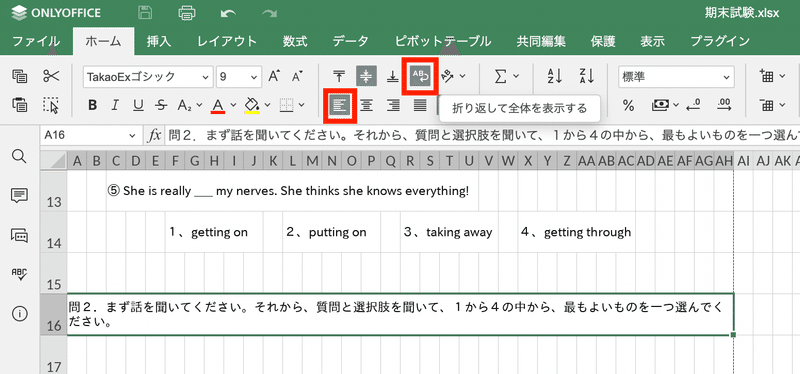Toggle Align Middle vertical alignment

pos(366,77)
